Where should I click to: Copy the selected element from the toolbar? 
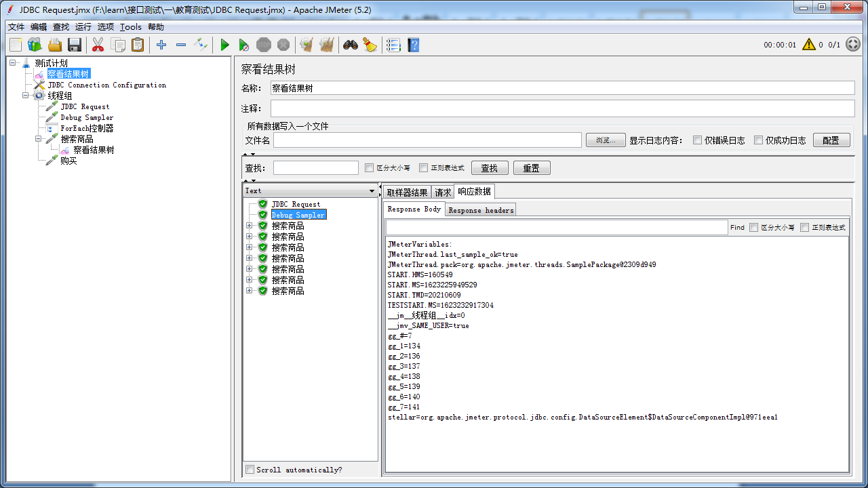point(118,45)
